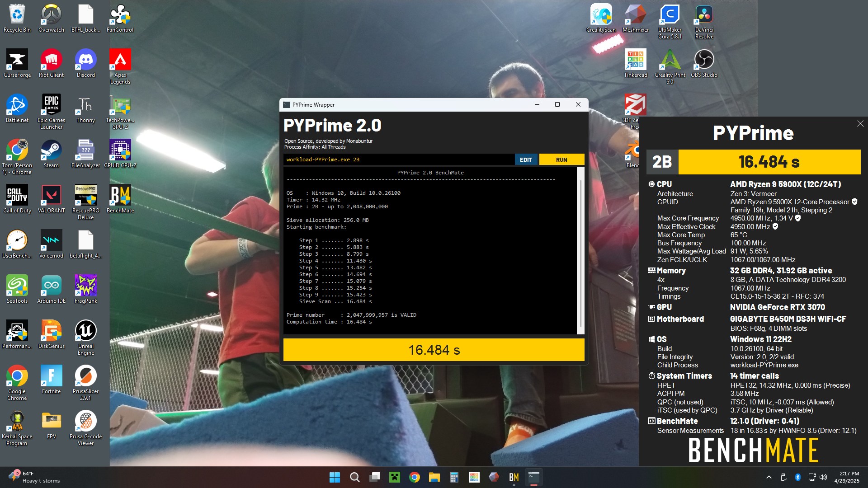Open the Thonny desktop shortcut
The width and height of the screenshot is (868, 488).
(85, 109)
